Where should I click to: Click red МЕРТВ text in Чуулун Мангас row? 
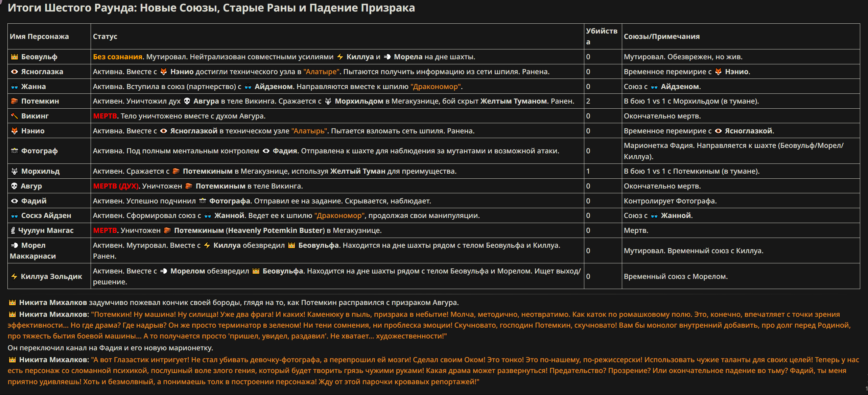point(105,231)
